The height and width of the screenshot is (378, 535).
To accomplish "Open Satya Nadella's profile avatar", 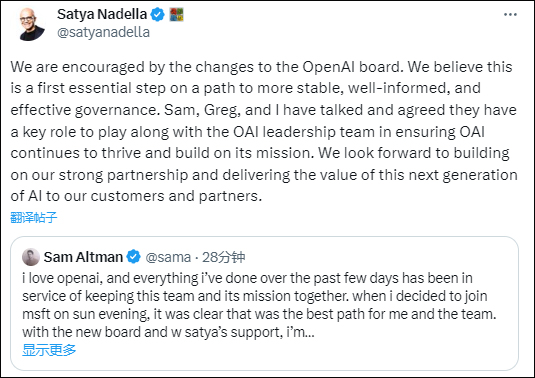I will [32, 24].
